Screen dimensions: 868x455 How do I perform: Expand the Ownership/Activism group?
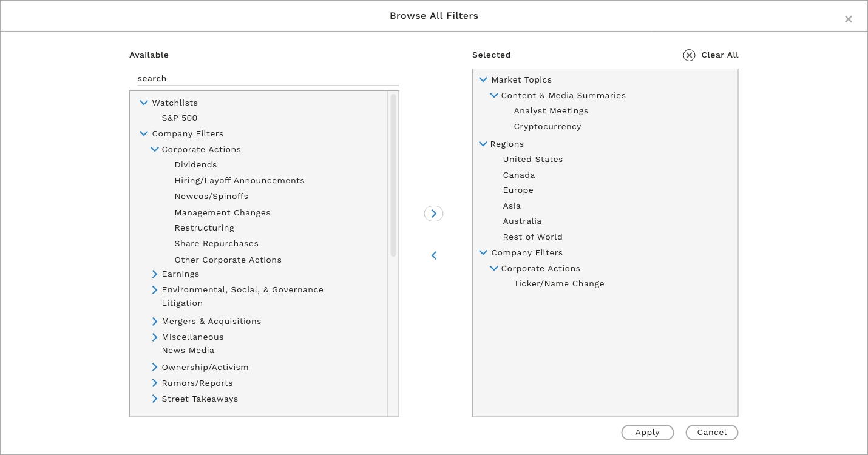(x=155, y=368)
